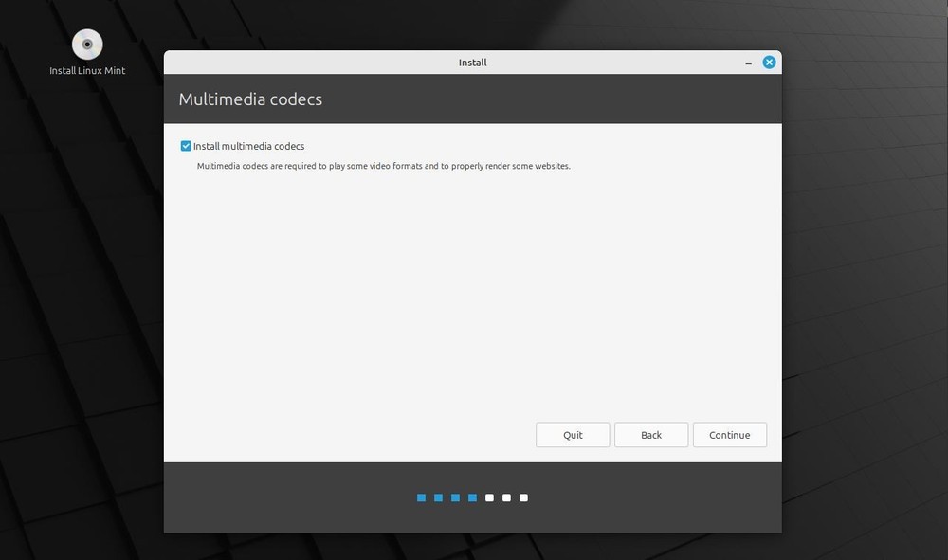
Task: Disable the Install multimedia codecs checkbox
Action: click(186, 145)
